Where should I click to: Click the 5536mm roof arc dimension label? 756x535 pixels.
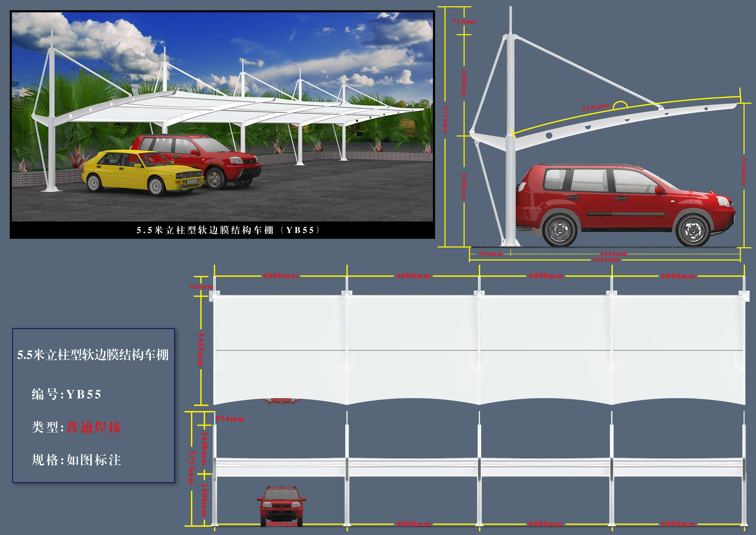point(596,107)
